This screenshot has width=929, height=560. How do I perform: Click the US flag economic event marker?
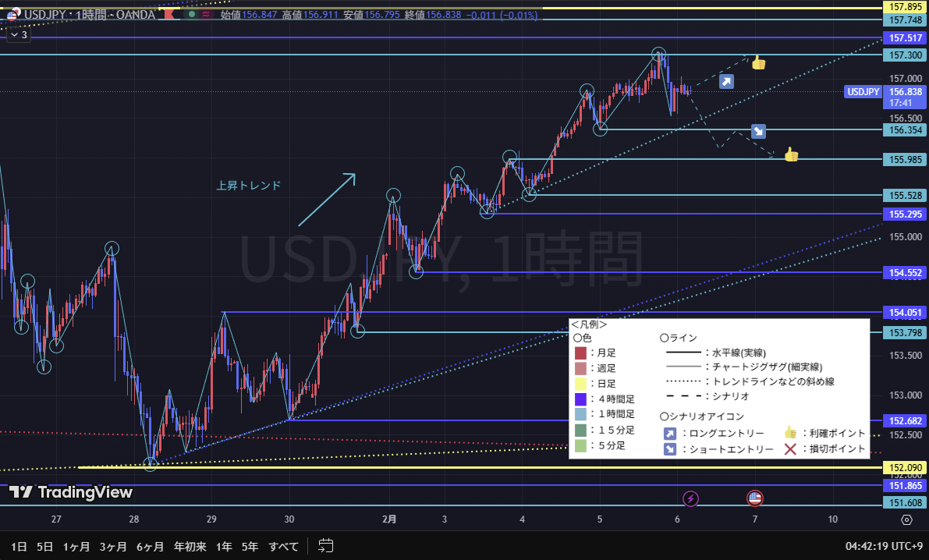point(754,498)
